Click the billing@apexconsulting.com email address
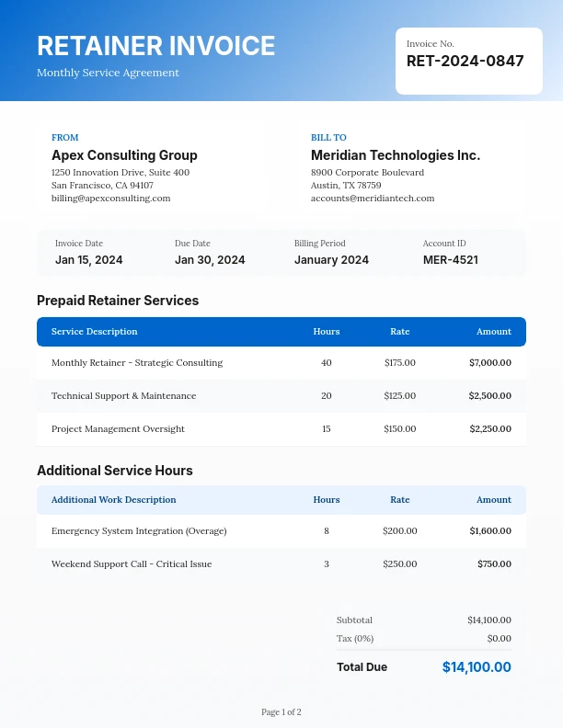The width and height of the screenshot is (563, 728). tap(110, 198)
